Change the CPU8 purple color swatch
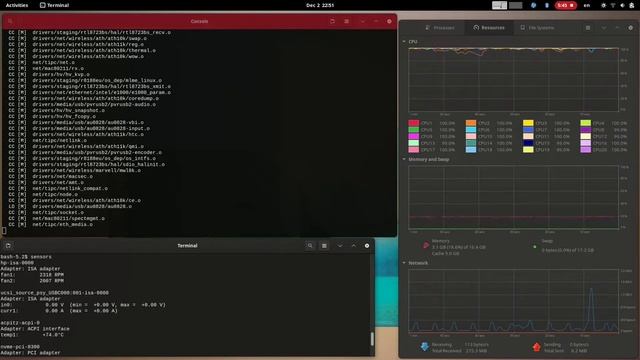The width and height of the screenshot is (640, 360). [x=586, y=130]
